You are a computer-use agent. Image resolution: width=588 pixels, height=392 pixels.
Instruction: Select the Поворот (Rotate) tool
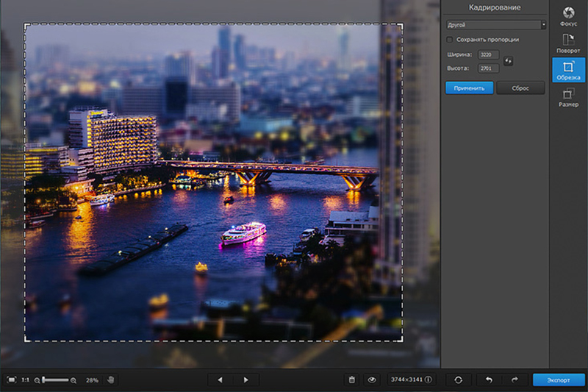click(568, 43)
